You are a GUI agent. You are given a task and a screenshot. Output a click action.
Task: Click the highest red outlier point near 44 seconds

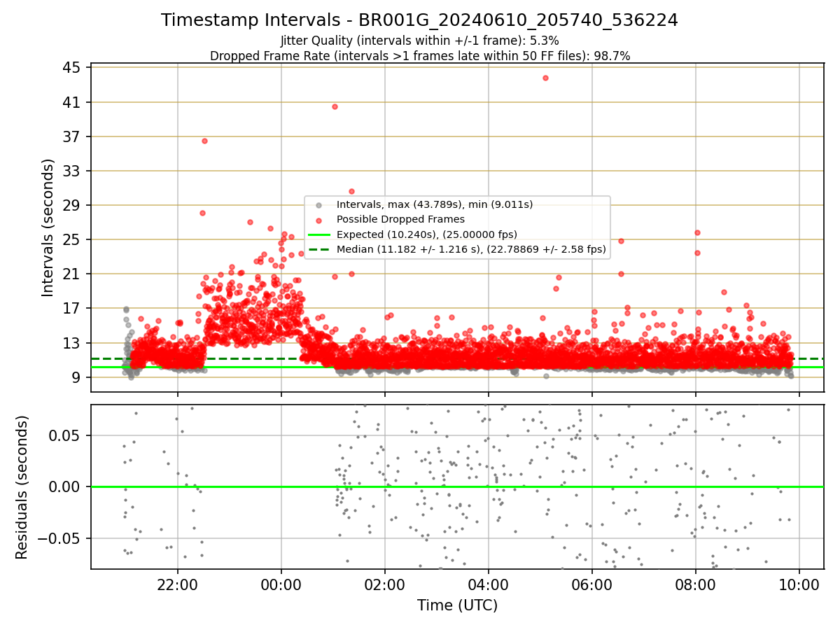[545, 78]
